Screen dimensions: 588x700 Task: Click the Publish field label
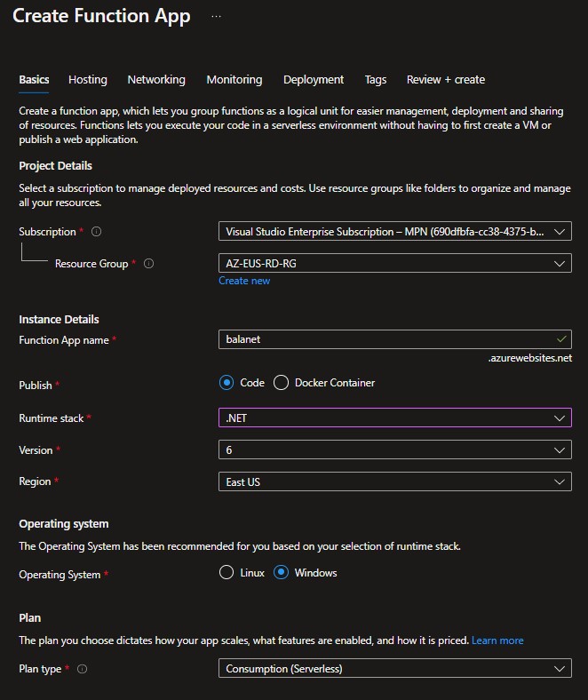pos(36,386)
